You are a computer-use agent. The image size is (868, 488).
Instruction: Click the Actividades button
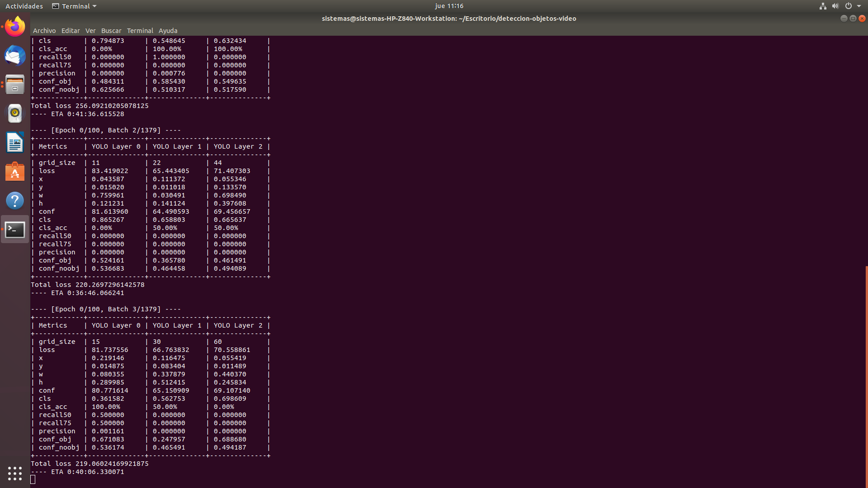(x=24, y=6)
